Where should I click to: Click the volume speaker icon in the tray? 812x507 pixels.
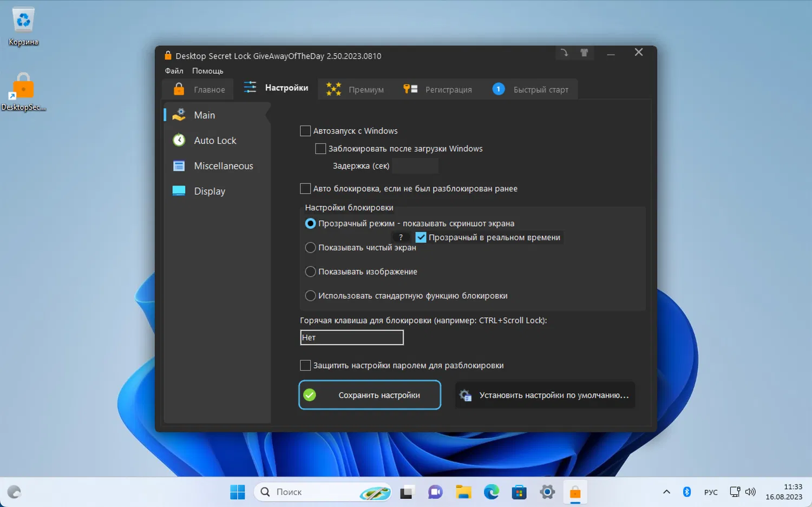[x=750, y=492]
